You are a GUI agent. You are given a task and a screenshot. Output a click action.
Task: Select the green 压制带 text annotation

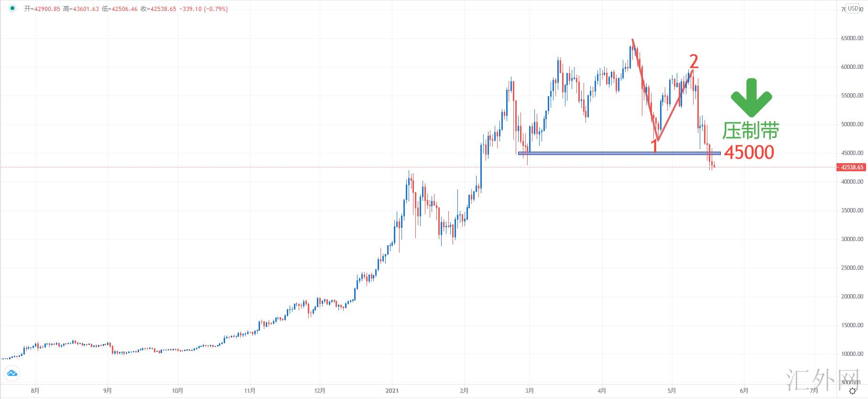point(750,131)
